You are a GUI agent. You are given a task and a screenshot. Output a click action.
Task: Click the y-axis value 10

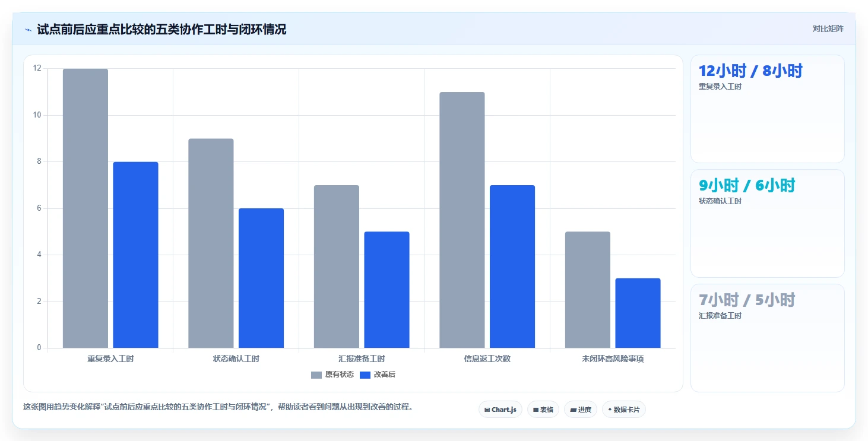point(37,115)
